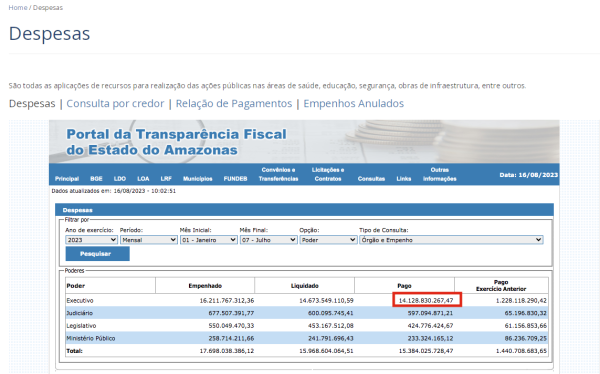Open the FUNDEB menu item

235,179
